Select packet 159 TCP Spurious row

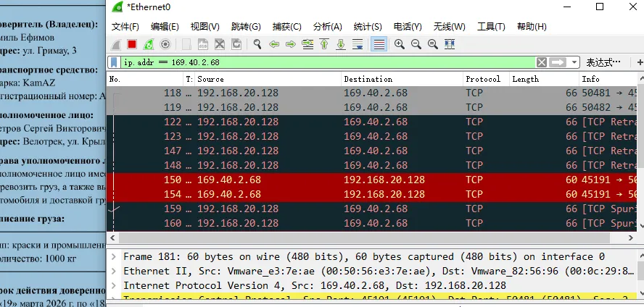pos(372,209)
